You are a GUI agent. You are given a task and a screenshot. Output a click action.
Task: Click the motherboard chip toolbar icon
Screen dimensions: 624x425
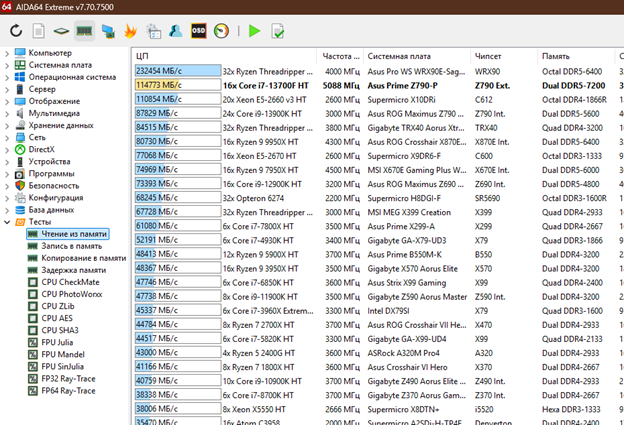(x=61, y=31)
